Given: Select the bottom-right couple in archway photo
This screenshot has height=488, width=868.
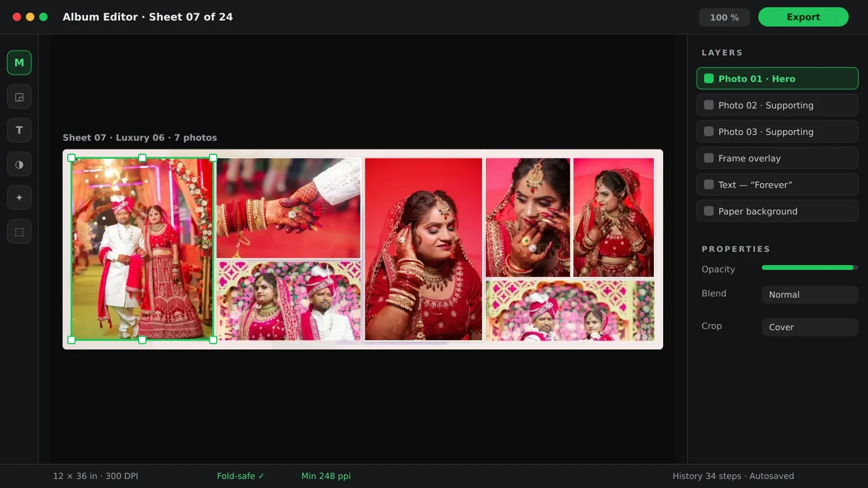Looking at the screenshot, I should [x=570, y=310].
